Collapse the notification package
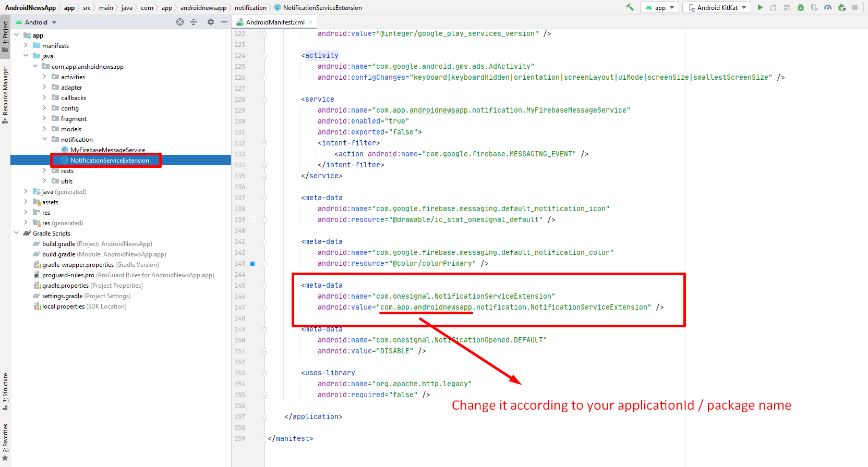Screen dimensions: 868x467 pyautogui.click(x=45, y=139)
